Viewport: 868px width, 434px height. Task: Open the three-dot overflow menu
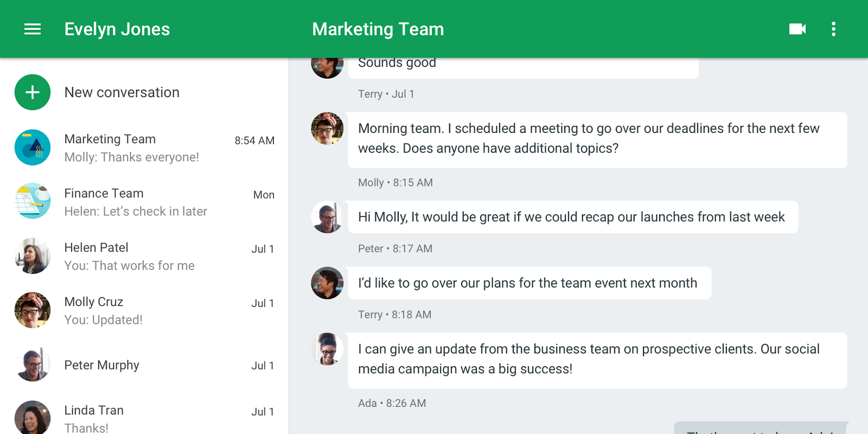click(x=833, y=29)
